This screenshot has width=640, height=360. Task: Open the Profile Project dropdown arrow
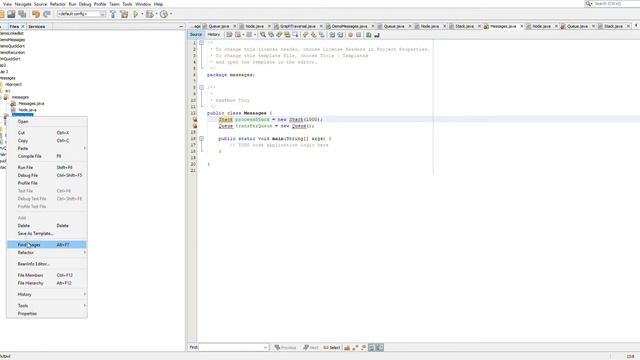[171, 14]
